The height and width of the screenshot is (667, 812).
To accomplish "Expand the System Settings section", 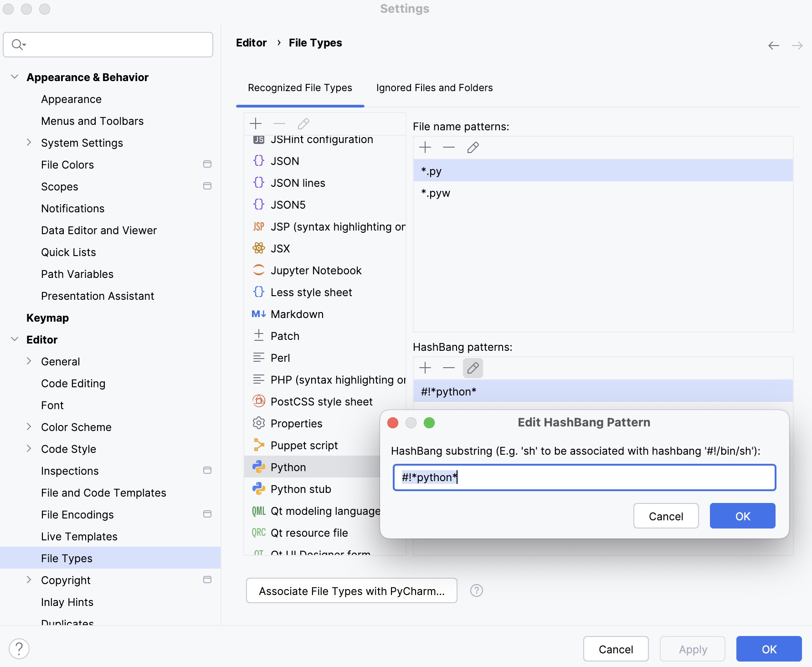I will (x=29, y=143).
